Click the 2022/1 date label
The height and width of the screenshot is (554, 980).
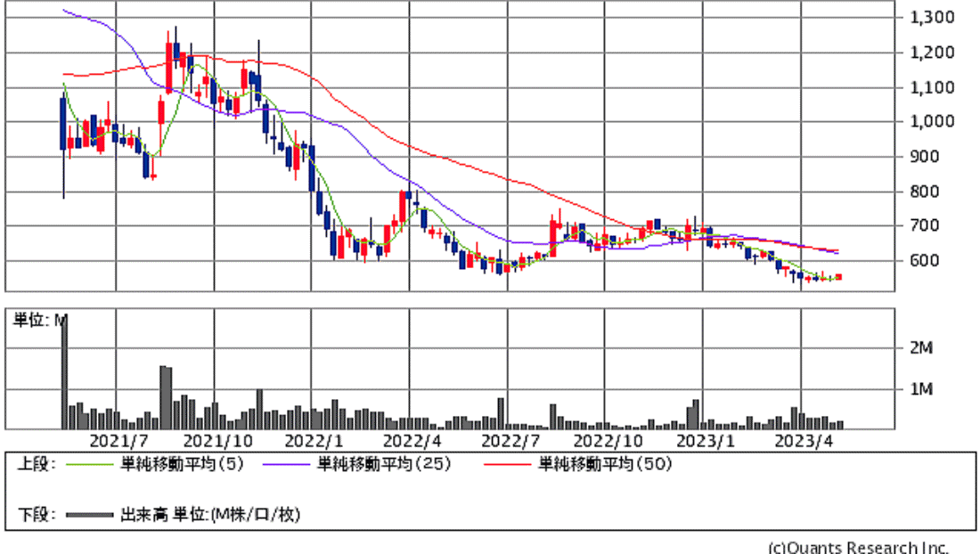(314, 442)
